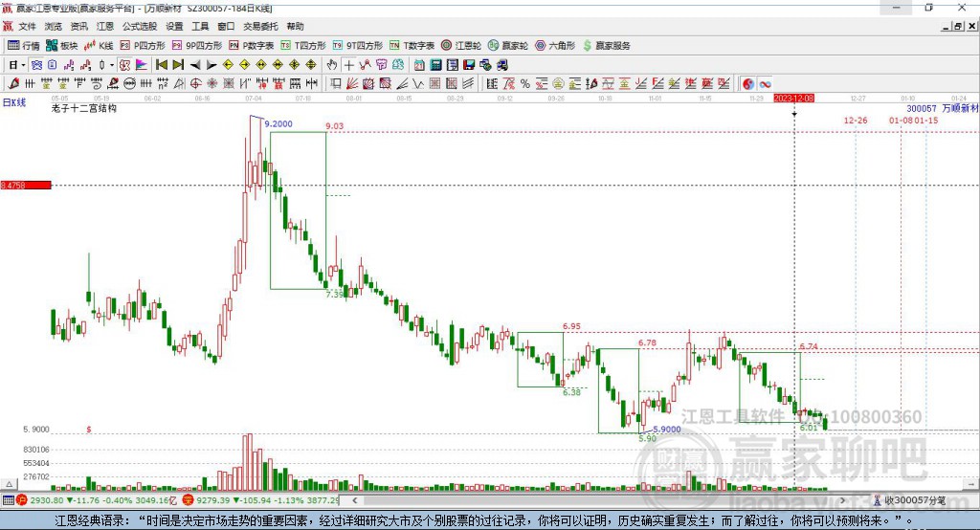Image resolution: width=980 pixels, height=530 pixels.
Task: Click the save diskette icon
Action: coord(469,65)
